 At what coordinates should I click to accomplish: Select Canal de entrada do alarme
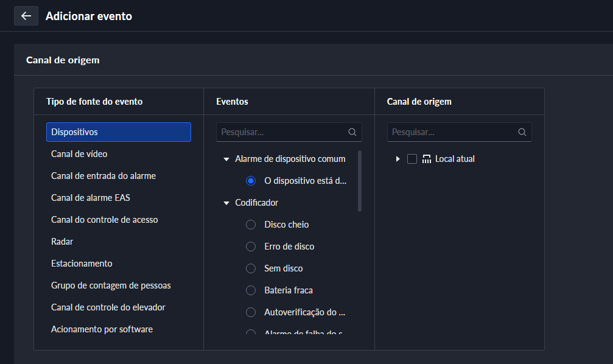coord(103,176)
